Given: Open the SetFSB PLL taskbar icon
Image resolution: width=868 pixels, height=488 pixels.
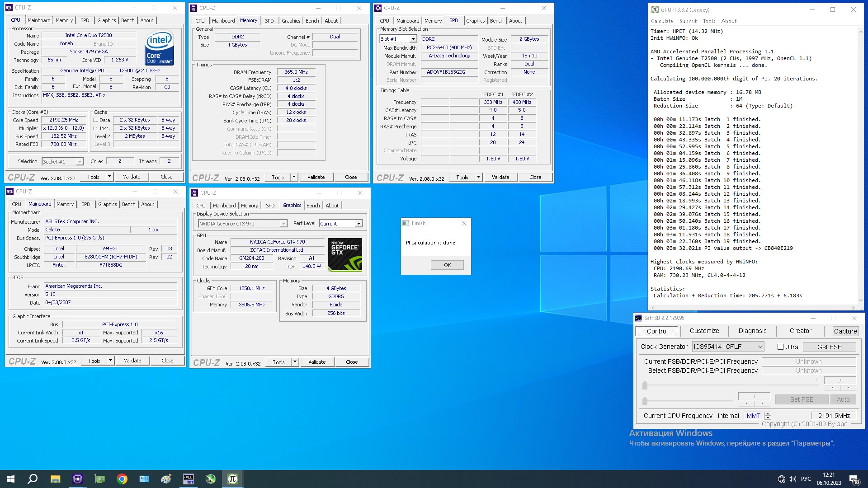Looking at the screenshot, I should [x=189, y=479].
